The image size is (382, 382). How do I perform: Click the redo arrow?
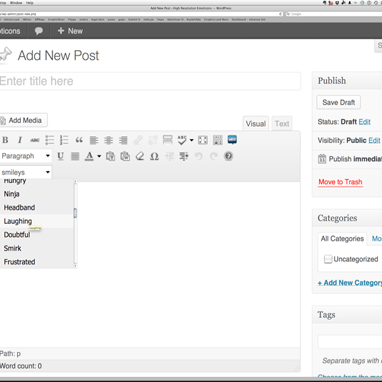213,156
